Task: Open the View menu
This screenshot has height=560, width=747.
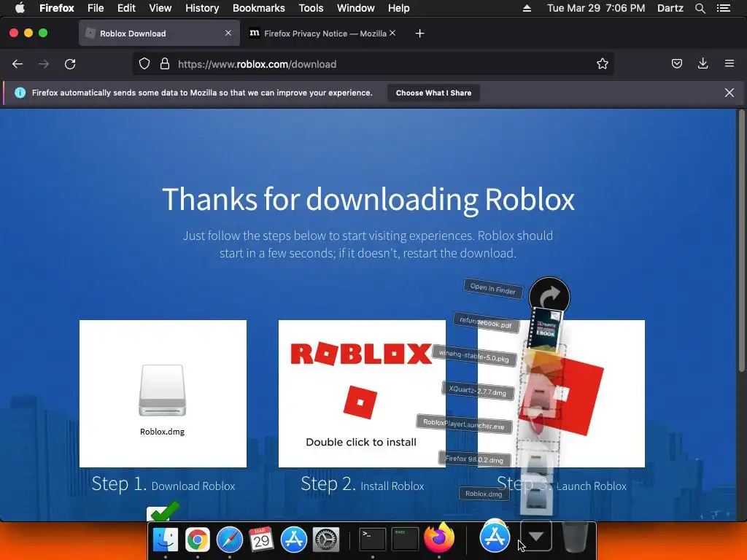Action: pyautogui.click(x=160, y=8)
